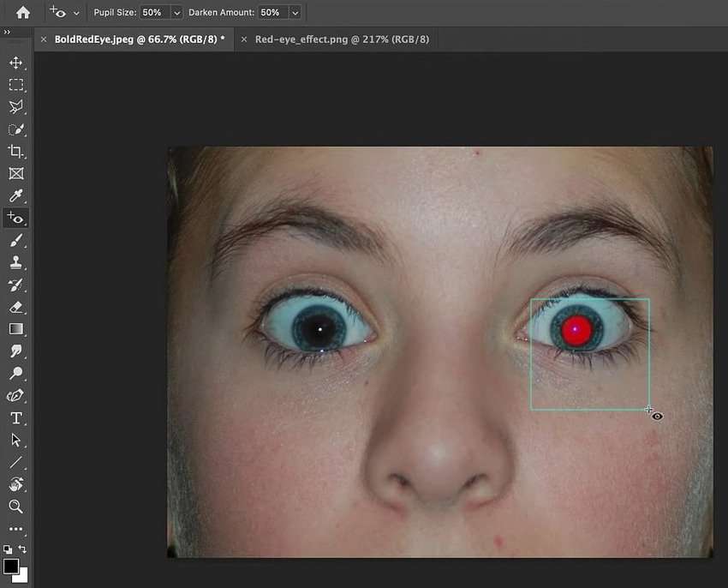This screenshot has height=588, width=728.
Task: Click the red pupil in the photo
Action: coord(576,329)
